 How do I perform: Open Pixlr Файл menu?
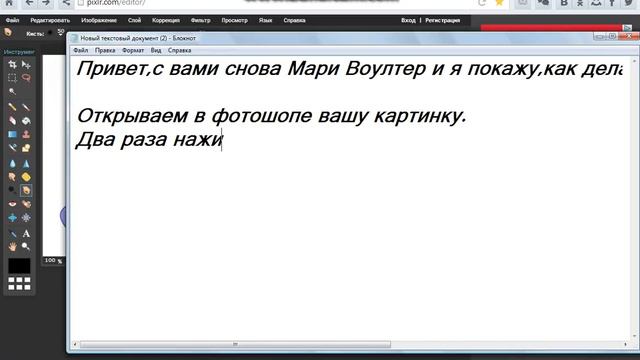click(12, 20)
